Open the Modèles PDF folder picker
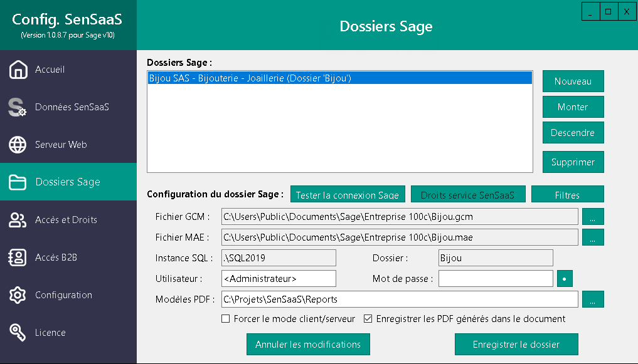Screen dimensions: 638x364 point(593,299)
